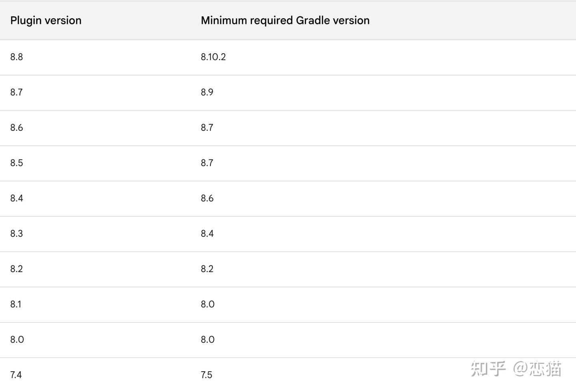This screenshot has width=576, height=392.
Task: Select plugin version 8.3 cell
Action: 16,234
